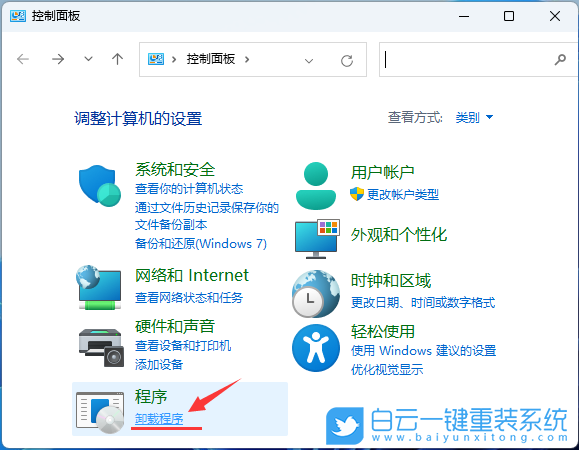Open the 时钟和区域 heading
The height and width of the screenshot is (450, 579).
pos(391,281)
